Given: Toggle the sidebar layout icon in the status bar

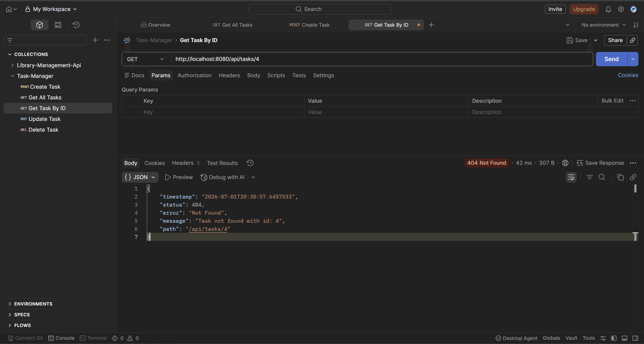Looking at the screenshot, I should pyautogui.click(x=614, y=338).
